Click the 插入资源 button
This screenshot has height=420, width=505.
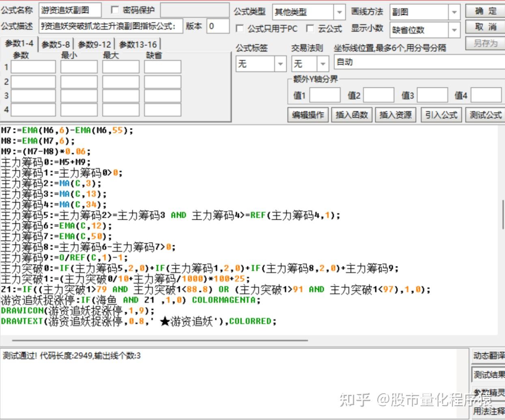(395, 115)
